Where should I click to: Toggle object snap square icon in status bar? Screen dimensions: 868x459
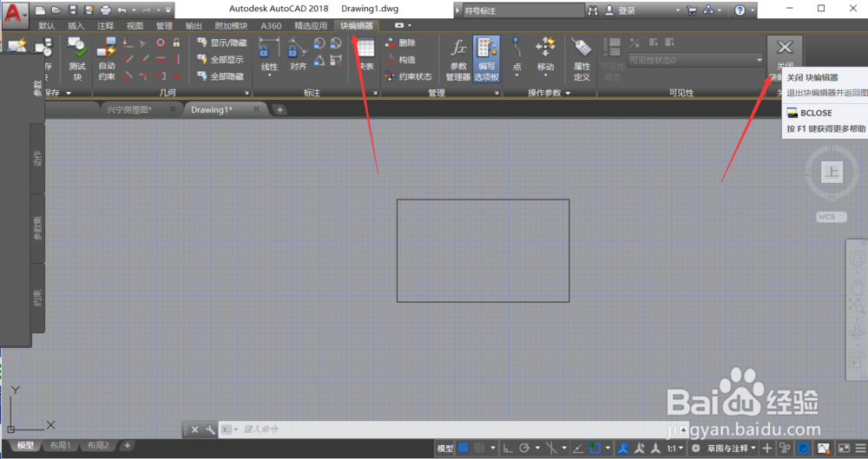tap(595, 448)
